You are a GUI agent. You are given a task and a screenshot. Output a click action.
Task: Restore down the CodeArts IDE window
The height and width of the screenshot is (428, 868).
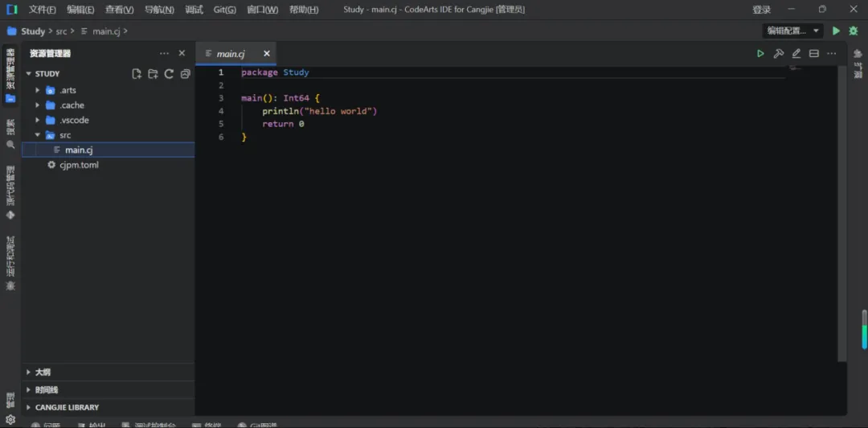pos(823,10)
